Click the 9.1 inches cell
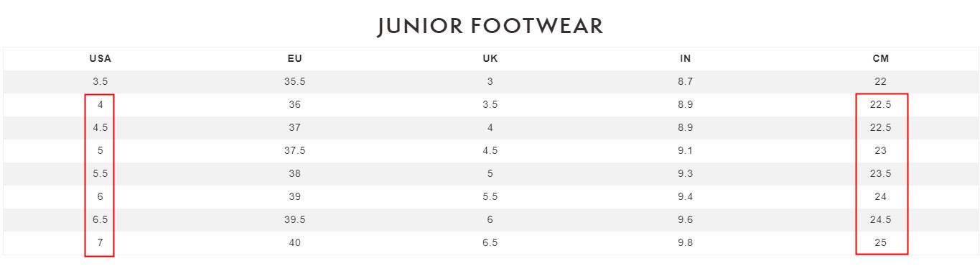The height and width of the screenshot is (269, 980). 686,150
